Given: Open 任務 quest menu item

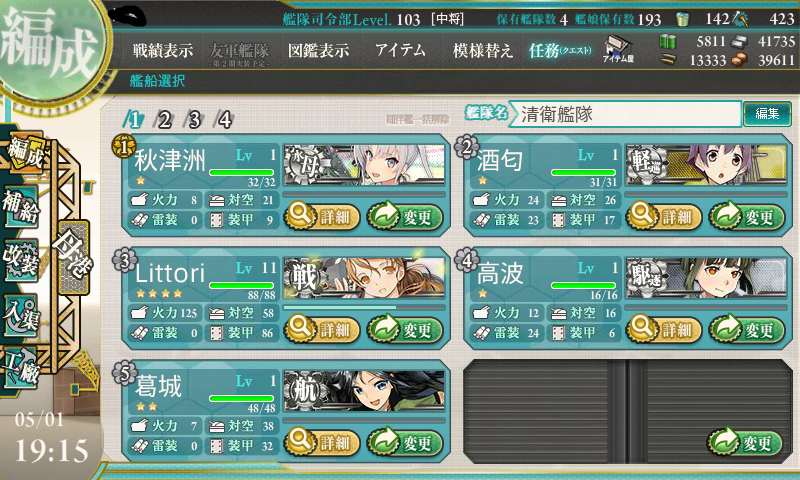Looking at the screenshot, I should click(x=560, y=50).
